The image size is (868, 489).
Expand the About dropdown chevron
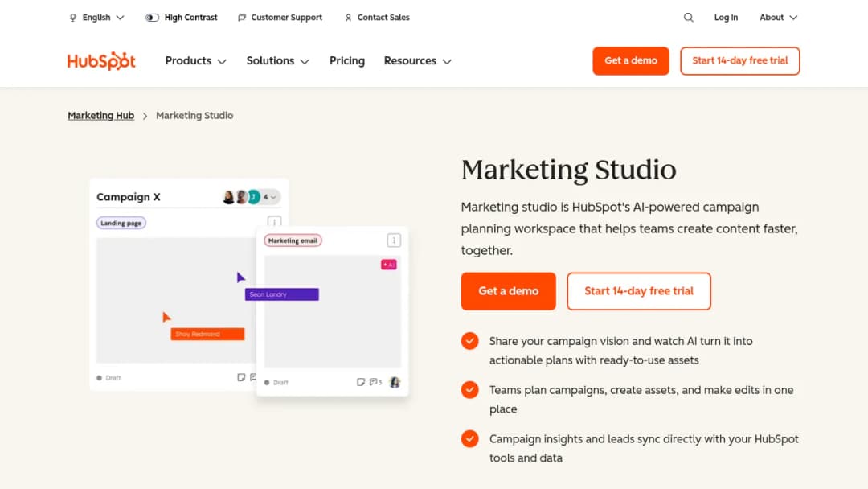793,18
